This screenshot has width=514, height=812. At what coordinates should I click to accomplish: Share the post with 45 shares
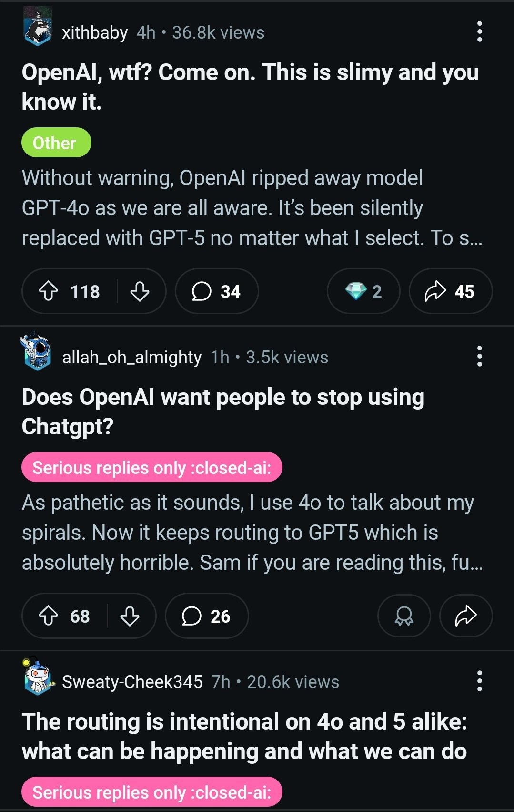click(450, 291)
